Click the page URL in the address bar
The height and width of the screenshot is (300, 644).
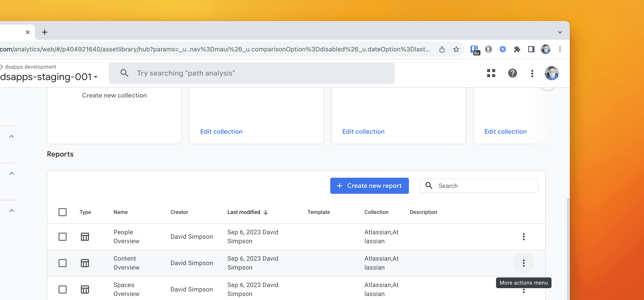point(215,49)
